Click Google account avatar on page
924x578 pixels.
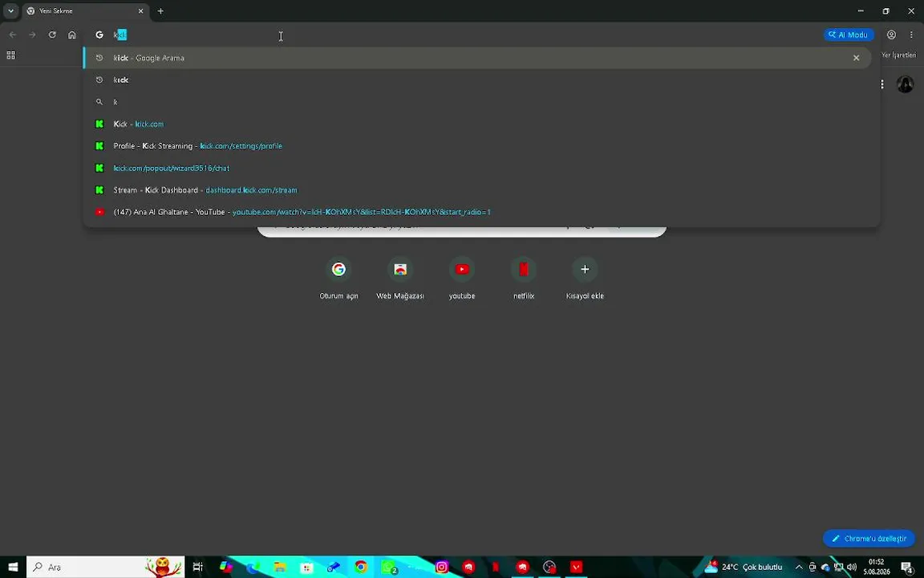pos(905,84)
